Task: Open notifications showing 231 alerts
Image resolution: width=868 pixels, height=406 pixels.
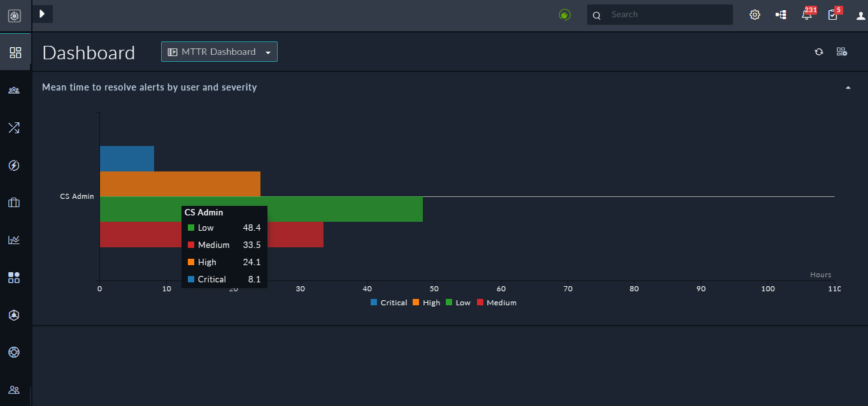Action: tap(806, 14)
